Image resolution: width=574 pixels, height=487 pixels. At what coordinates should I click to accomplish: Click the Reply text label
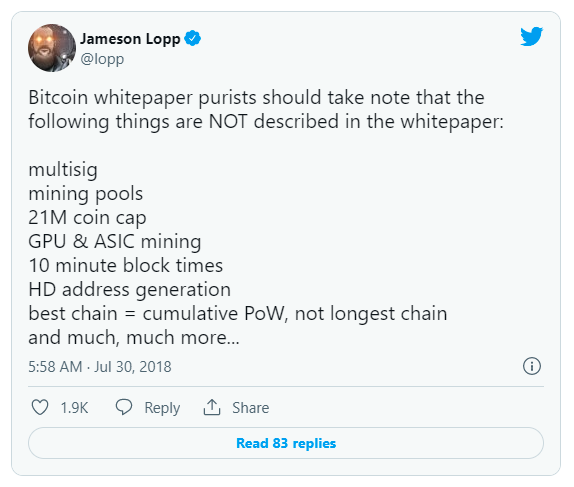coord(162,408)
